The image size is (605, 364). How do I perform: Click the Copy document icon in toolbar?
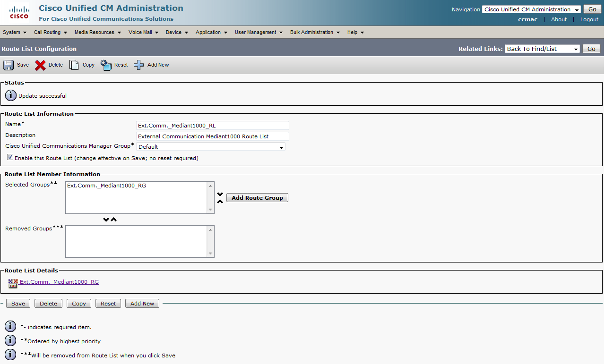click(x=74, y=65)
